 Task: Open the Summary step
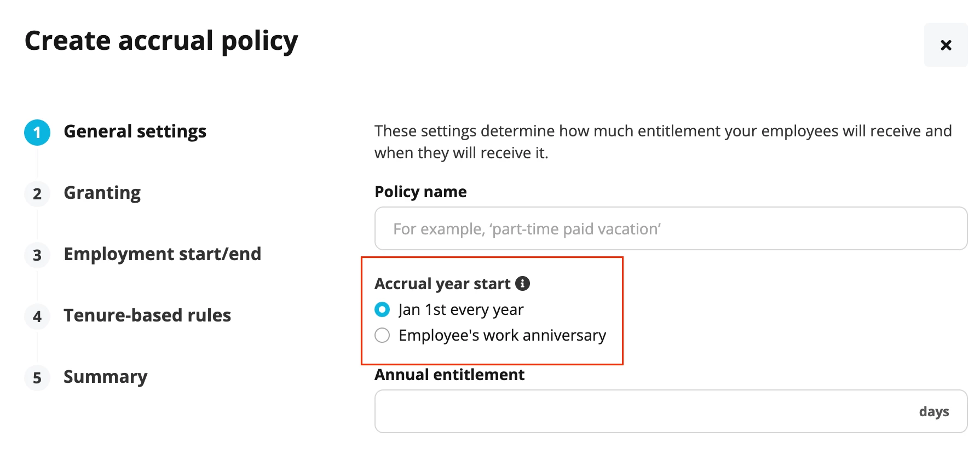point(106,377)
